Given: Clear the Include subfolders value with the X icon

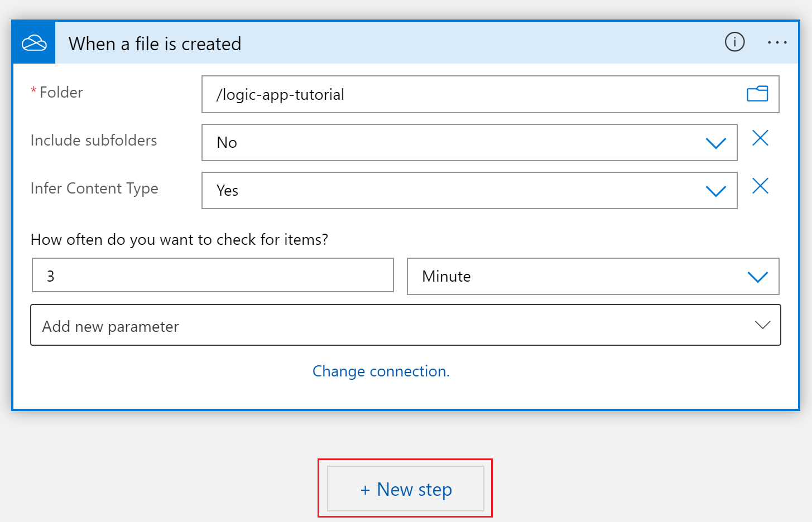Looking at the screenshot, I should point(760,138).
